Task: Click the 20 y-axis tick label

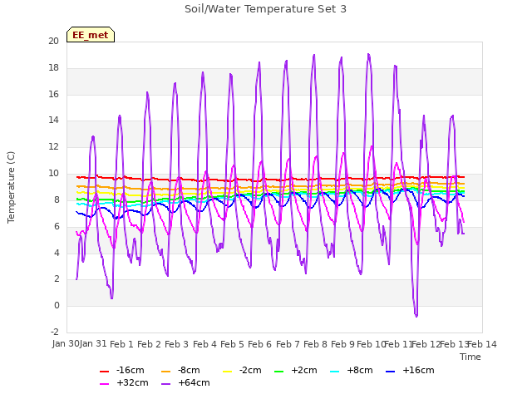Action: [x=53, y=41]
